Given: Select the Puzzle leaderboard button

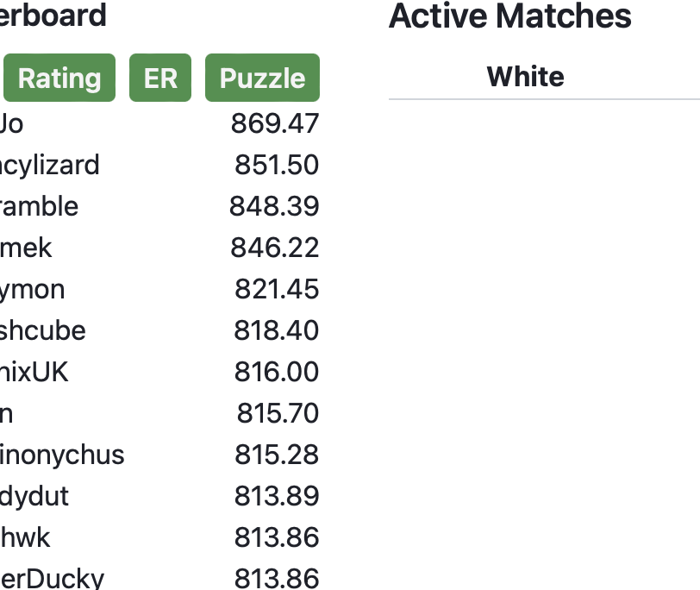Looking at the screenshot, I should coord(262,78).
